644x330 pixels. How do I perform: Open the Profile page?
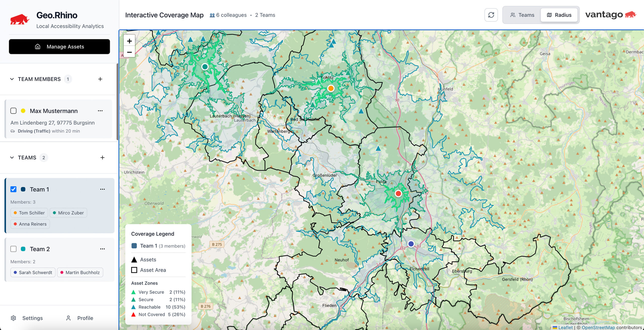pyautogui.click(x=79, y=318)
